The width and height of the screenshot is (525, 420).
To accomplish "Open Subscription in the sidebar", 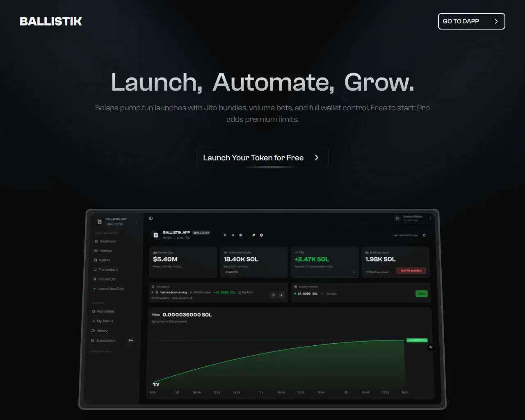I will [x=103, y=340].
